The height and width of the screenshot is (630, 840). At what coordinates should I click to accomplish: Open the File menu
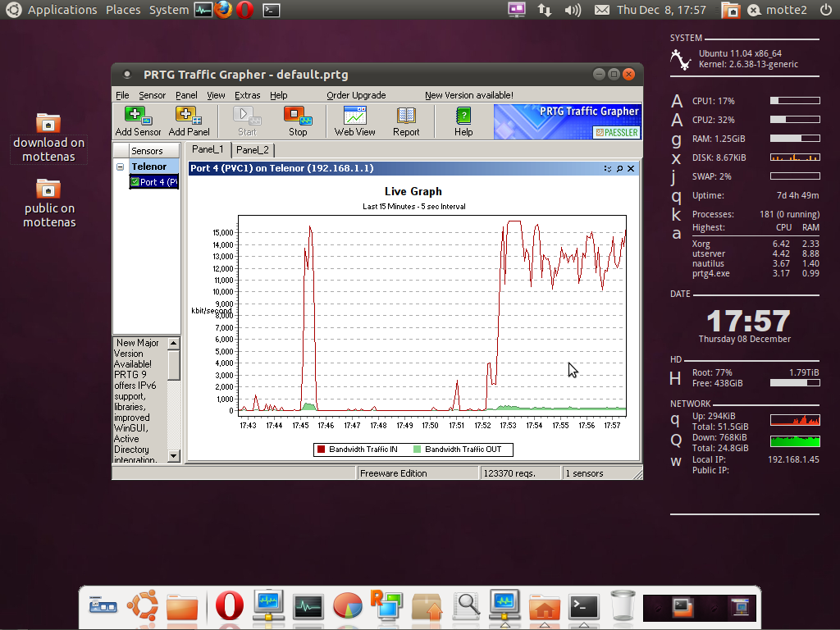point(122,95)
